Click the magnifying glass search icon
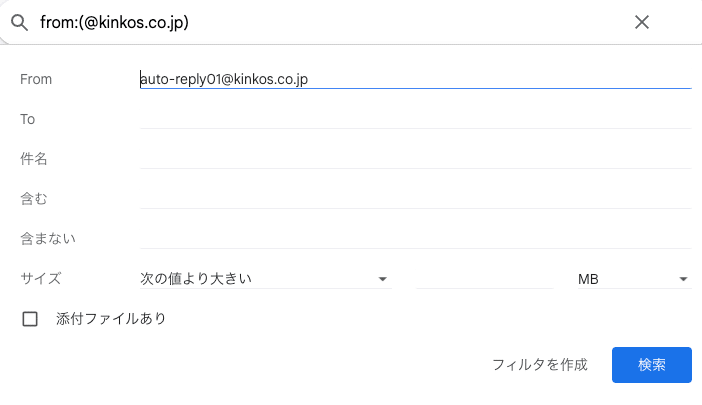 coord(19,22)
